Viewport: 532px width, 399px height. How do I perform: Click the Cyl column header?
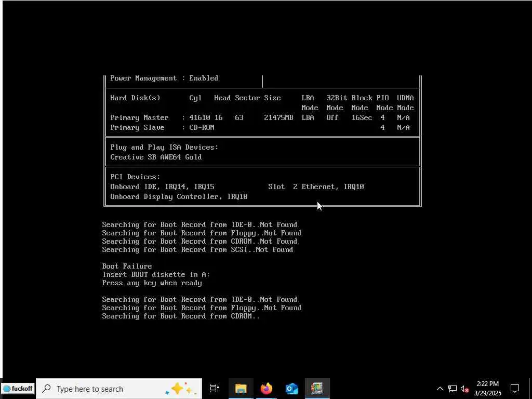pos(195,98)
